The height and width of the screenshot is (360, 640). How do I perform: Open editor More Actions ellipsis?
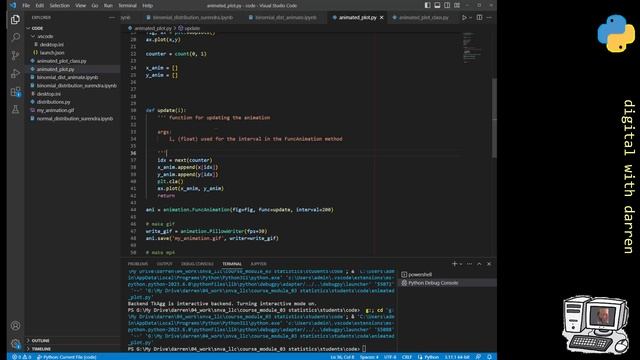pos(489,18)
